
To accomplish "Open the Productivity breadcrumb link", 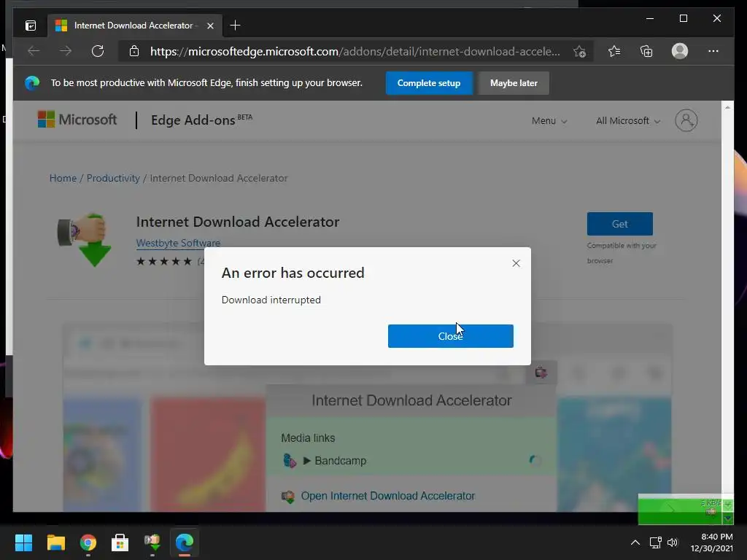I will coord(113,178).
